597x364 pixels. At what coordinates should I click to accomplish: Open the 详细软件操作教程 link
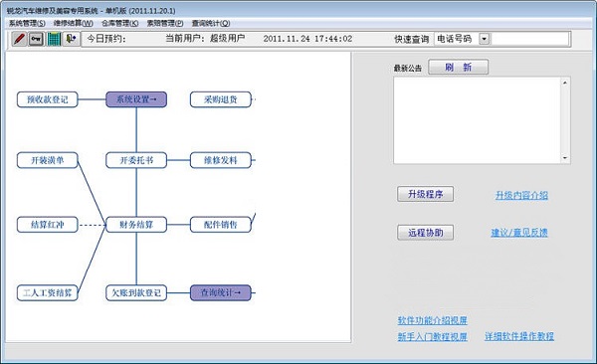pos(519,336)
